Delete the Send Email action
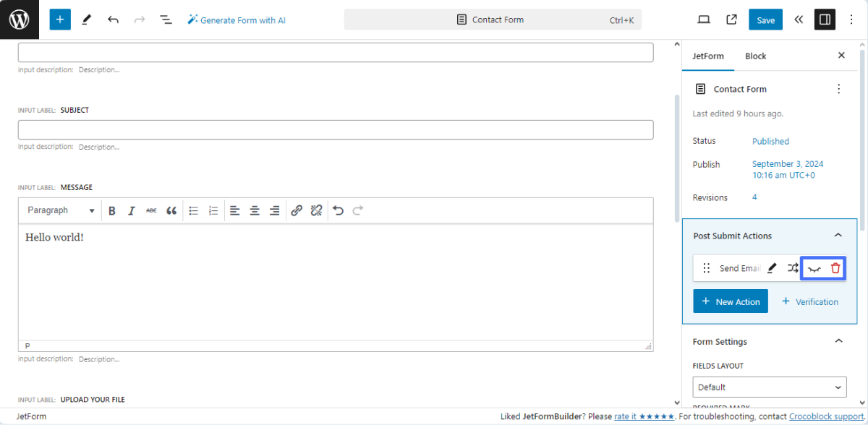The width and height of the screenshot is (868, 425). point(835,268)
